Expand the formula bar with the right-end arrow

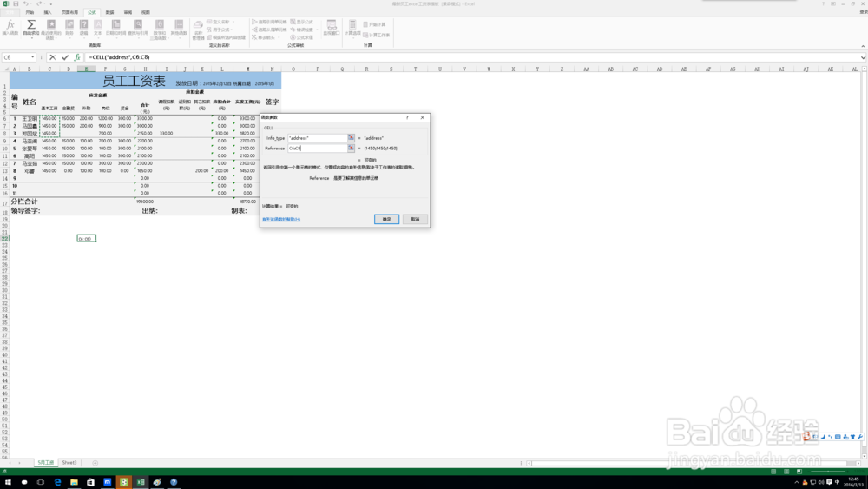pos(863,57)
